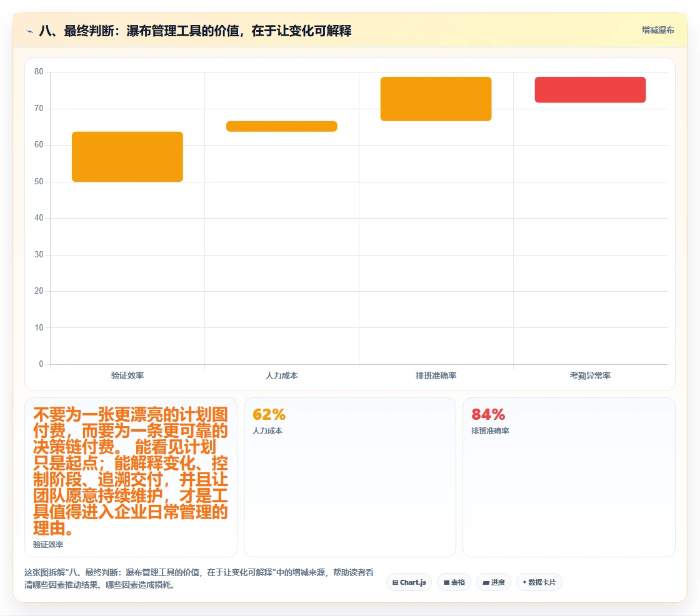Select the 数据卡片 tag chip
The height and width of the screenshot is (616, 700).
tap(539, 582)
